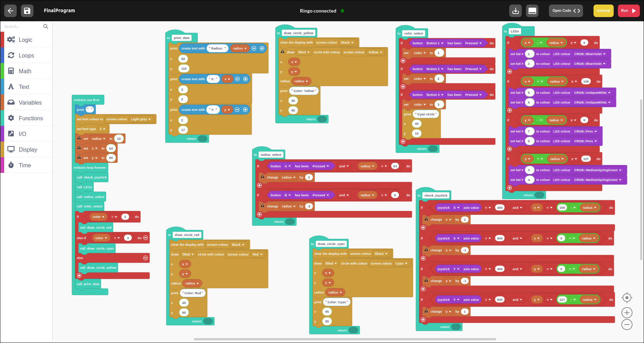
Task: Open the Text category
Action: pyautogui.click(x=26, y=87)
